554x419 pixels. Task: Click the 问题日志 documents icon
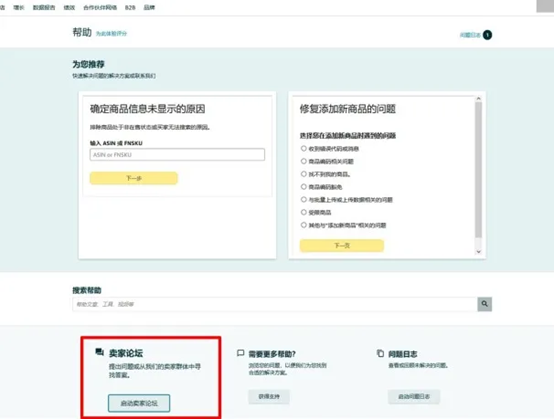pyautogui.click(x=380, y=353)
